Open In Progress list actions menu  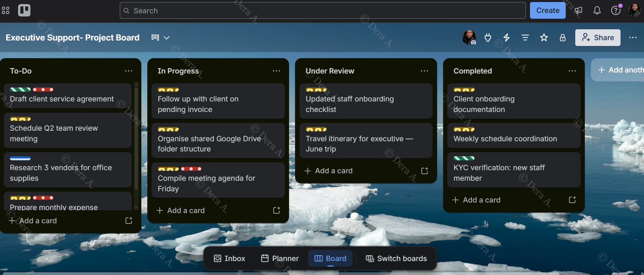[x=276, y=71]
